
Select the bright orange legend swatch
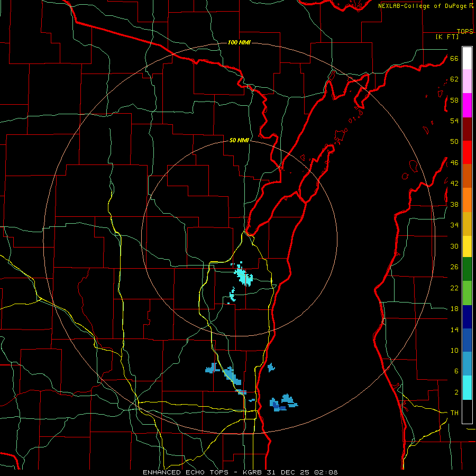point(467,200)
